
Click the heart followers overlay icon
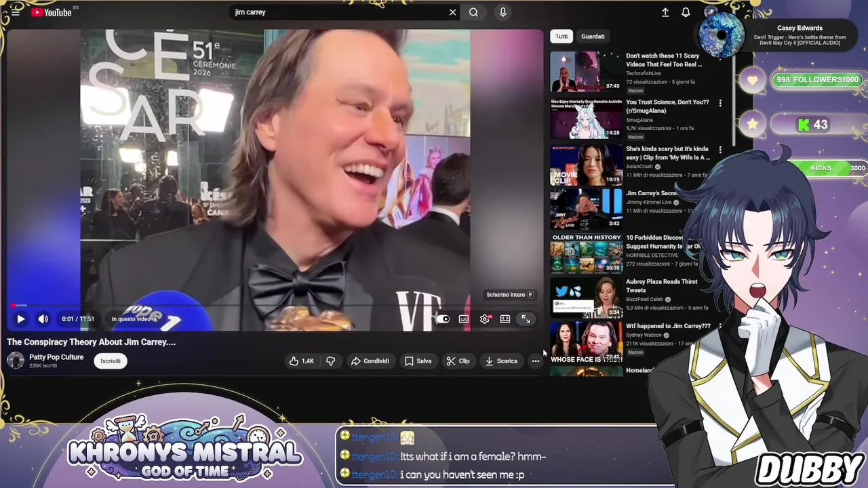click(753, 80)
